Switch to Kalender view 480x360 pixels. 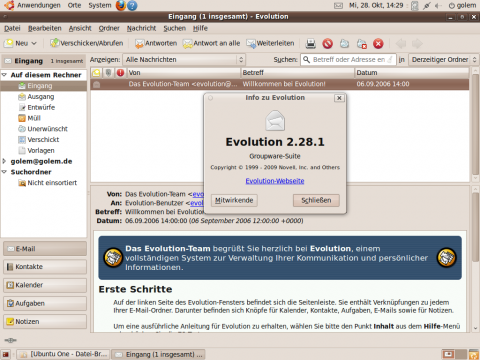(x=45, y=285)
